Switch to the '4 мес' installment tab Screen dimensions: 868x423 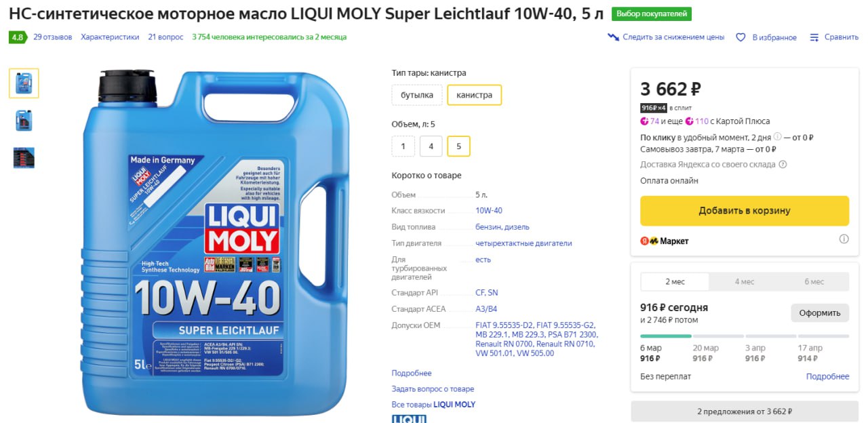pos(744,282)
